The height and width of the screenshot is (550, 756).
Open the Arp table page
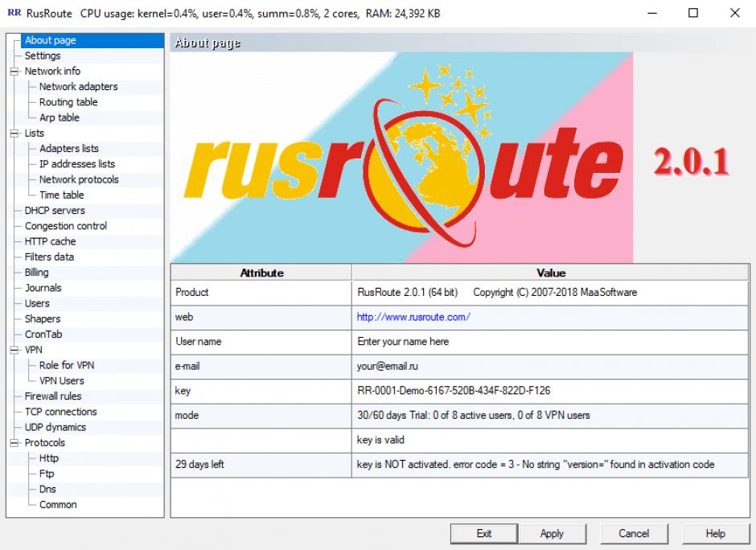point(59,117)
